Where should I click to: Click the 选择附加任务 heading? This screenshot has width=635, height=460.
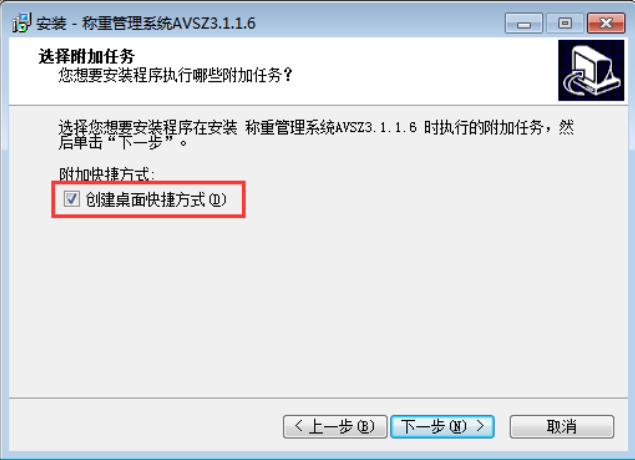[x=87, y=56]
